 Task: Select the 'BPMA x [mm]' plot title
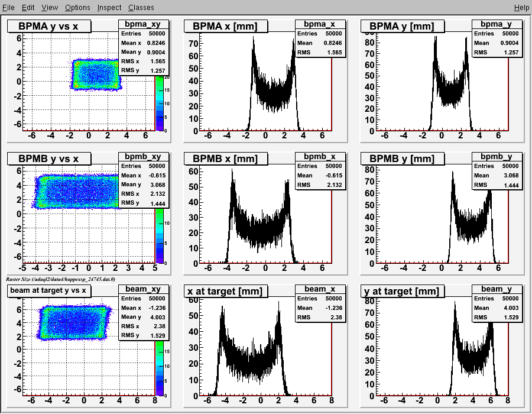pos(226,26)
